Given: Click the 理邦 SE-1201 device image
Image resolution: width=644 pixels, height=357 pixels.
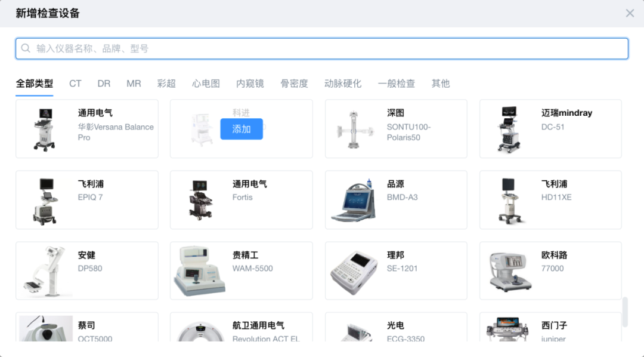Looking at the screenshot, I should click(x=354, y=272).
